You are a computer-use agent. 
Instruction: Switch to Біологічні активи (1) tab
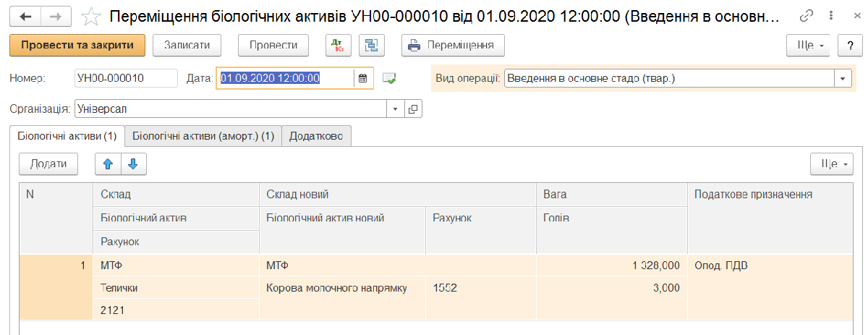coord(67,136)
